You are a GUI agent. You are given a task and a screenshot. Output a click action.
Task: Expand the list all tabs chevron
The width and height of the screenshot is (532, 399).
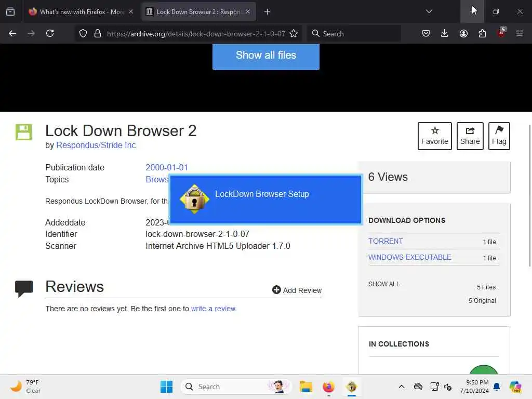coord(429,11)
